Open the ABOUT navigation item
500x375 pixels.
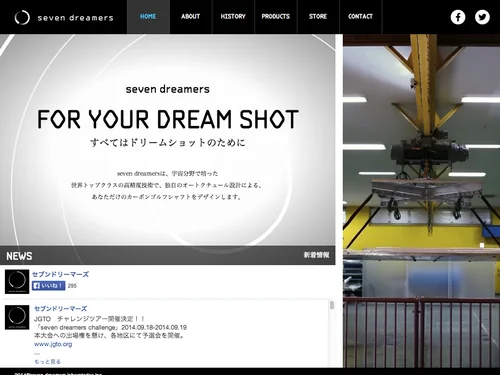(191, 17)
